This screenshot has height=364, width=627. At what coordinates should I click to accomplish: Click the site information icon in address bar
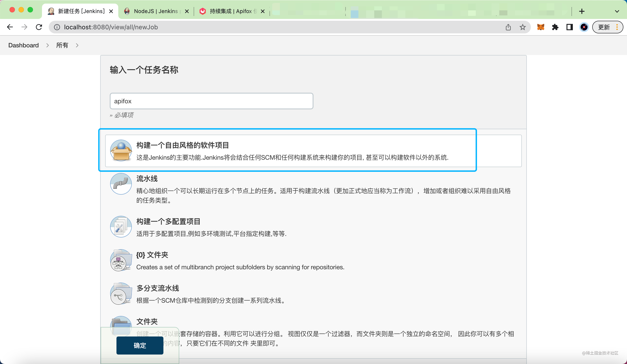57,27
